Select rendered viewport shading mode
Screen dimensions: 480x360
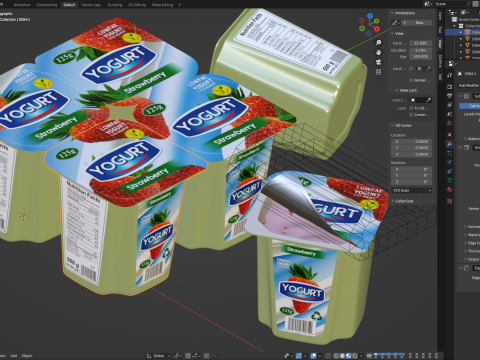(x=354, y=356)
